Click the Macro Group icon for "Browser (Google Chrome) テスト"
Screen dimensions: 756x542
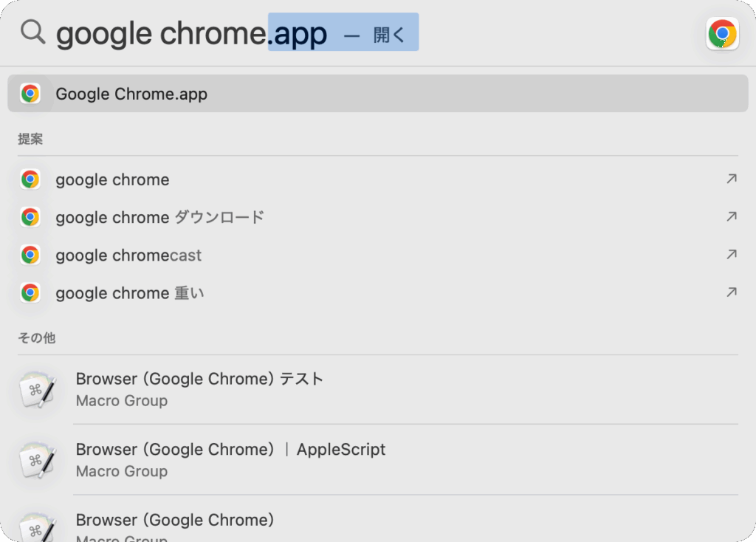37,390
